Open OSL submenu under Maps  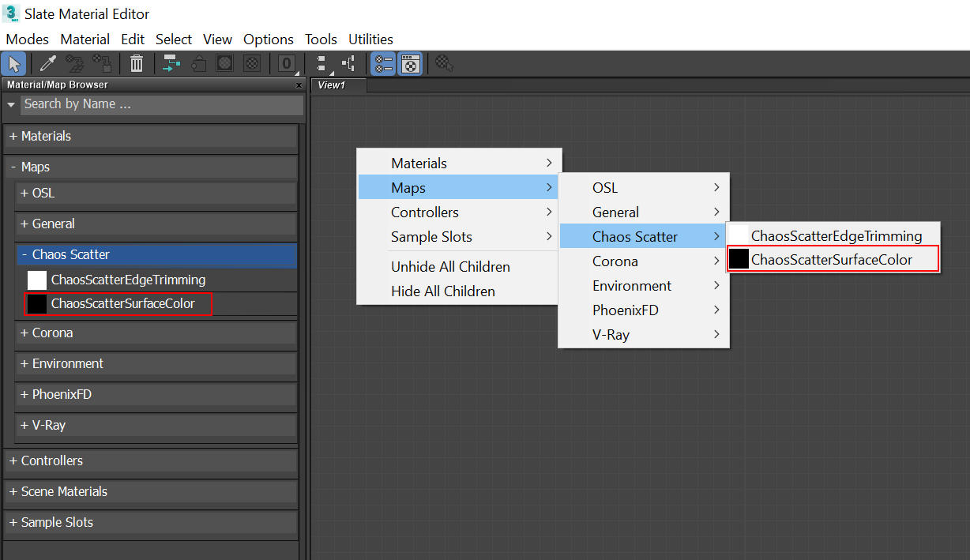point(644,187)
